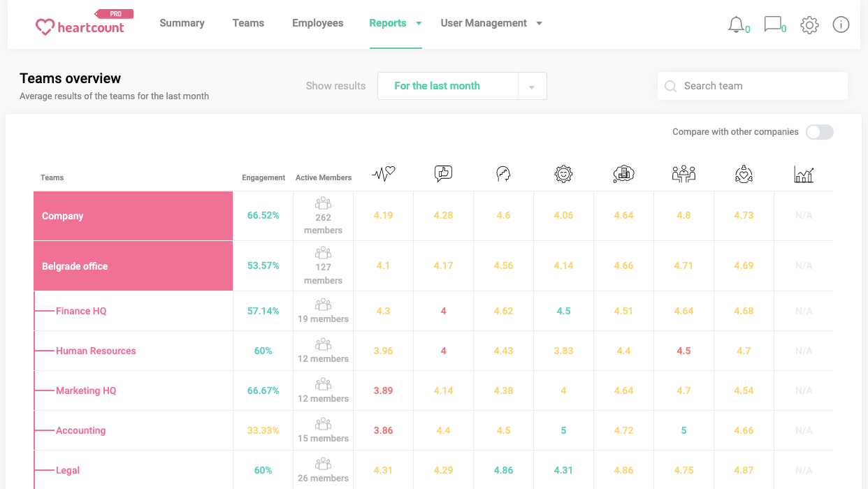Viewport: 868px width, 489px height.
Task: Open notifications bell with zero count
Action: (x=737, y=24)
